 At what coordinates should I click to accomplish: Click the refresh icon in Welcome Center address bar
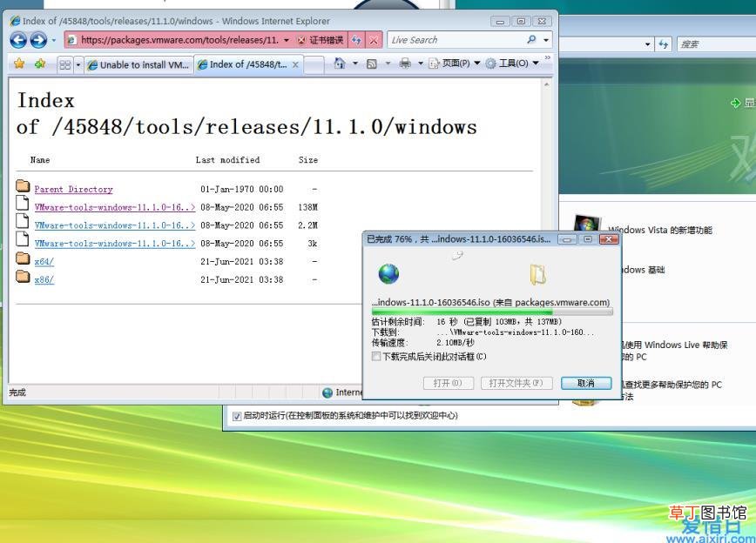(664, 44)
